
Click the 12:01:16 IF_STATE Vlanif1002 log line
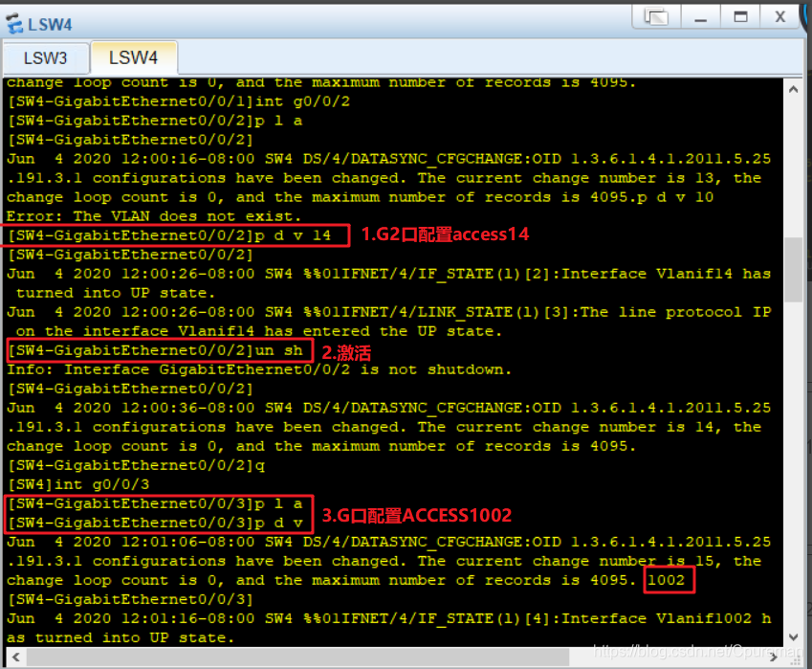click(x=388, y=618)
